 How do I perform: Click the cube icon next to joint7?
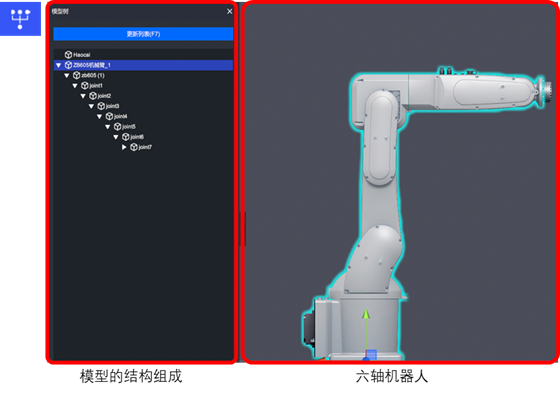point(134,147)
